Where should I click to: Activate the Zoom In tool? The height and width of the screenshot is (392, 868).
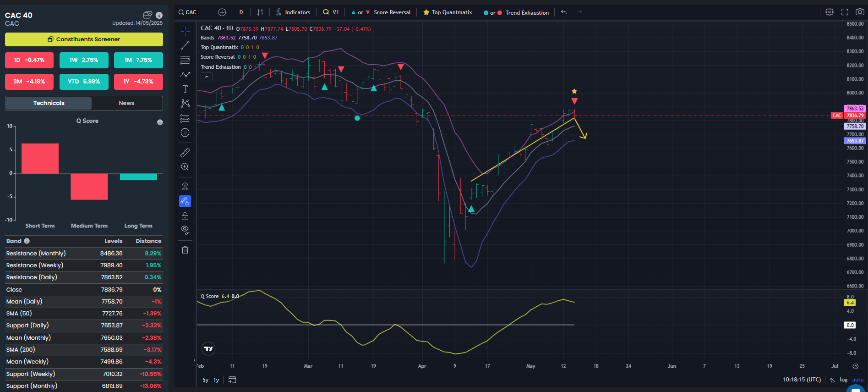(x=185, y=167)
